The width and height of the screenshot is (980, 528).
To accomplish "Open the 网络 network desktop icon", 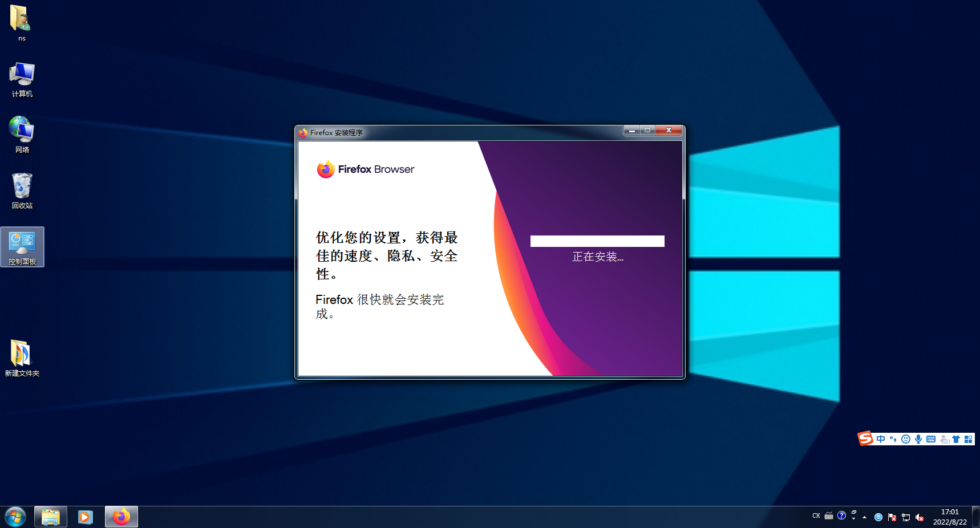I will click(x=22, y=135).
